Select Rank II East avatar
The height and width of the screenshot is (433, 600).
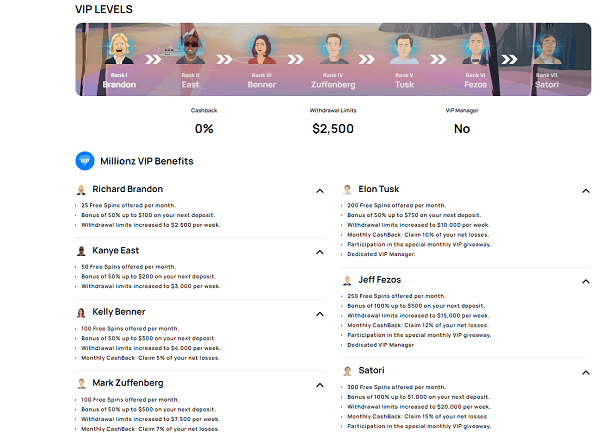(x=190, y=50)
